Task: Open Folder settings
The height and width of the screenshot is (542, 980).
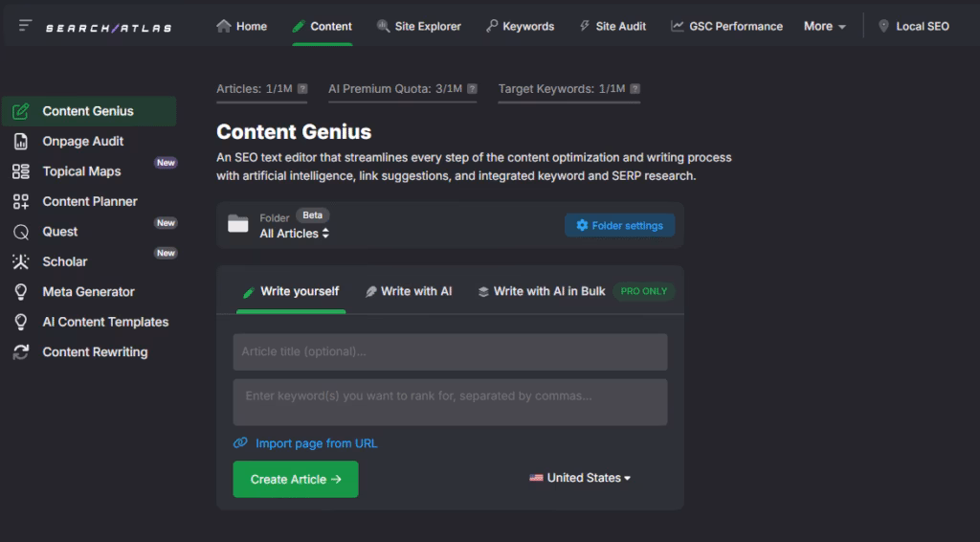Action: 619,226
